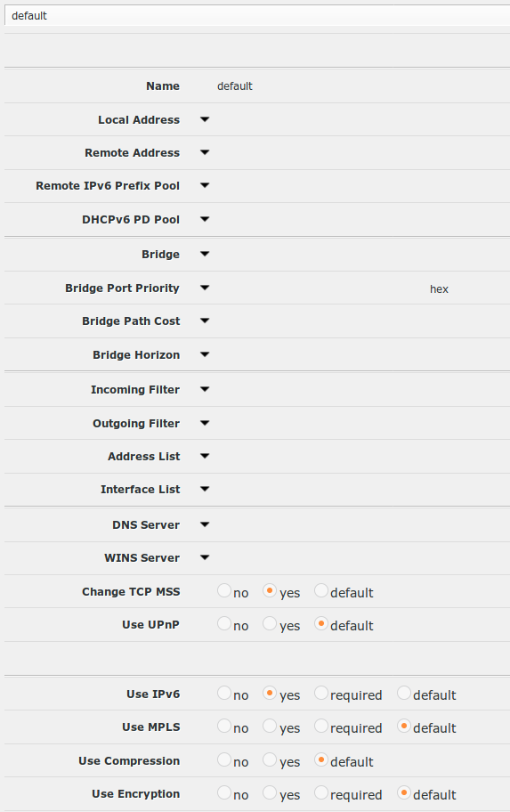This screenshot has width=510, height=812.
Task: Select required for Use Encryption
Action: pyautogui.click(x=321, y=792)
